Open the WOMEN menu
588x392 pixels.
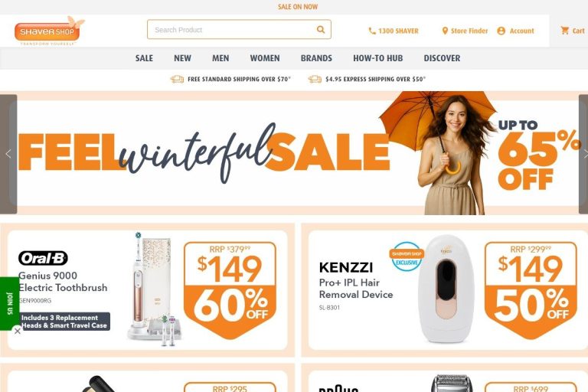[x=265, y=58]
